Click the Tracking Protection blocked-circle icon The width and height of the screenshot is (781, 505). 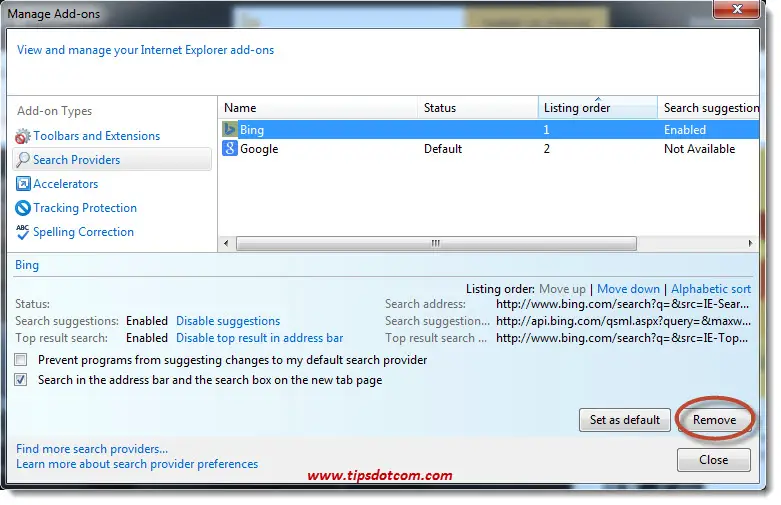23,208
